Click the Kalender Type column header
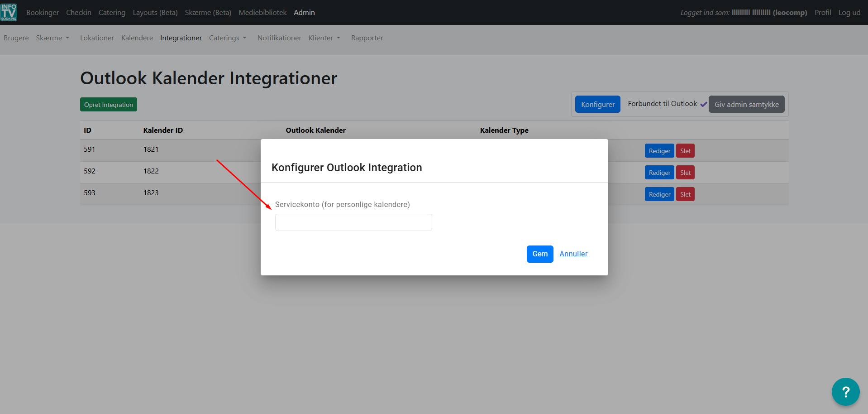Viewport: 868px width, 414px height. coord(504,130)
